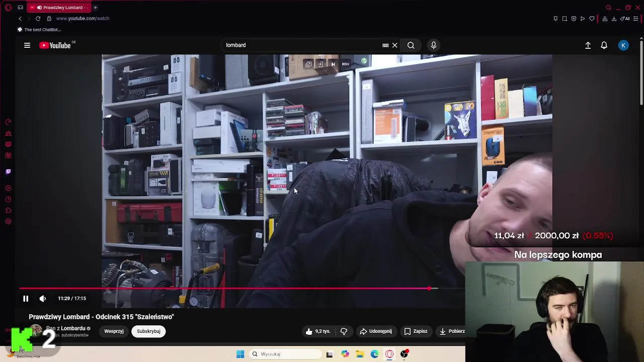Bookmark the page with the heart icon
The image size is (644, 362).
coord(592,19)
